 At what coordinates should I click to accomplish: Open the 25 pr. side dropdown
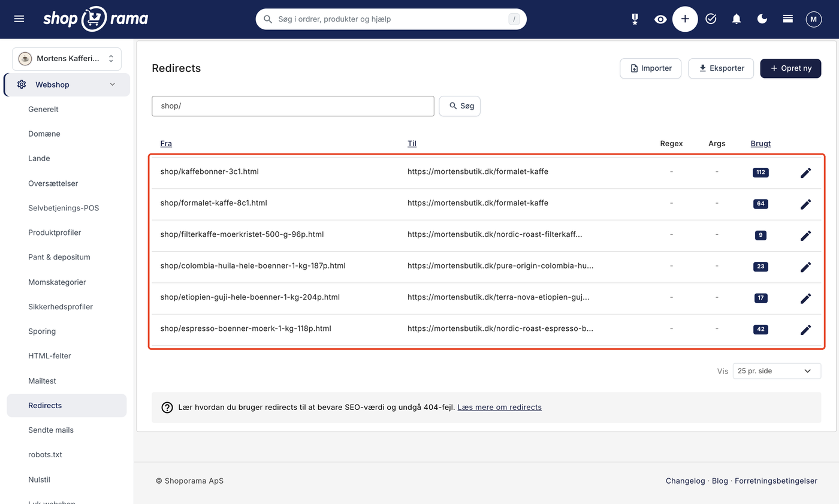tap(777, 371)
